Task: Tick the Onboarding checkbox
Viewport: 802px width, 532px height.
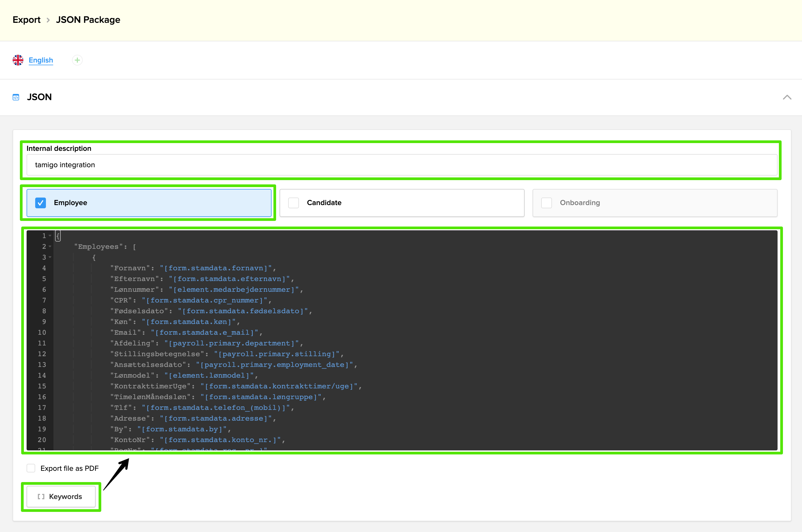Action: [546, 203]
